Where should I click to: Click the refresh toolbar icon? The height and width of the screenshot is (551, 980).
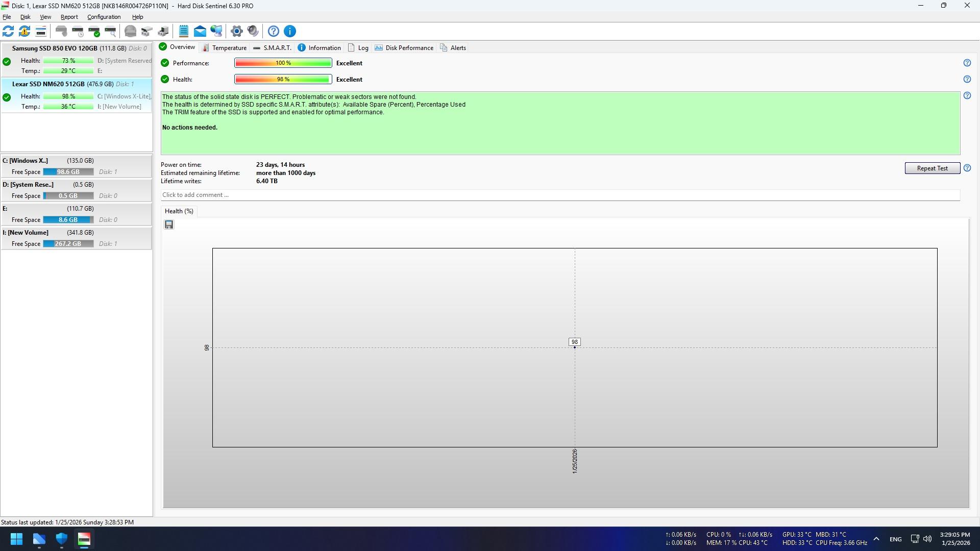pyautogui.click(x=8, y=31)
